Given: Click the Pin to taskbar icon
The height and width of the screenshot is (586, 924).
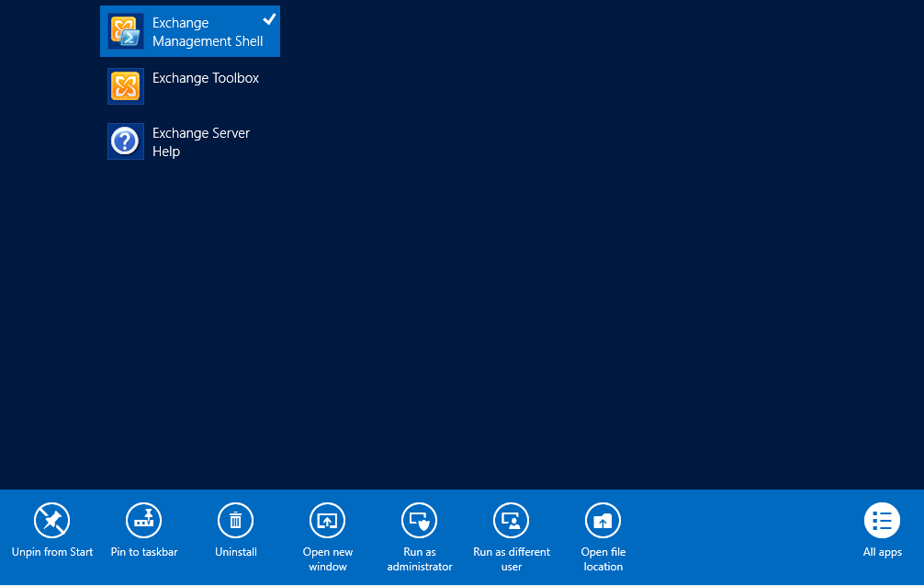Looking at the screenshot, I should point(144,520).
